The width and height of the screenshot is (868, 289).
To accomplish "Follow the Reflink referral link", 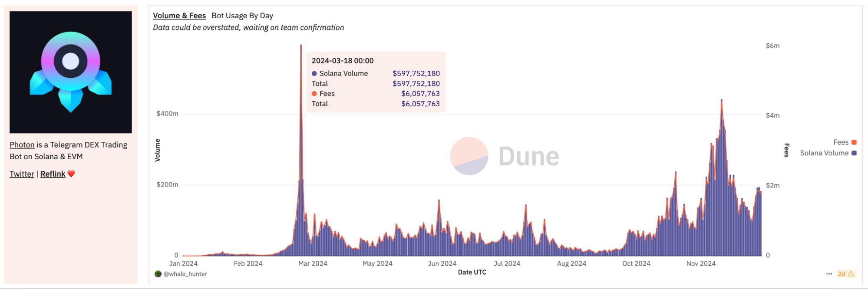I will point(53,174).
